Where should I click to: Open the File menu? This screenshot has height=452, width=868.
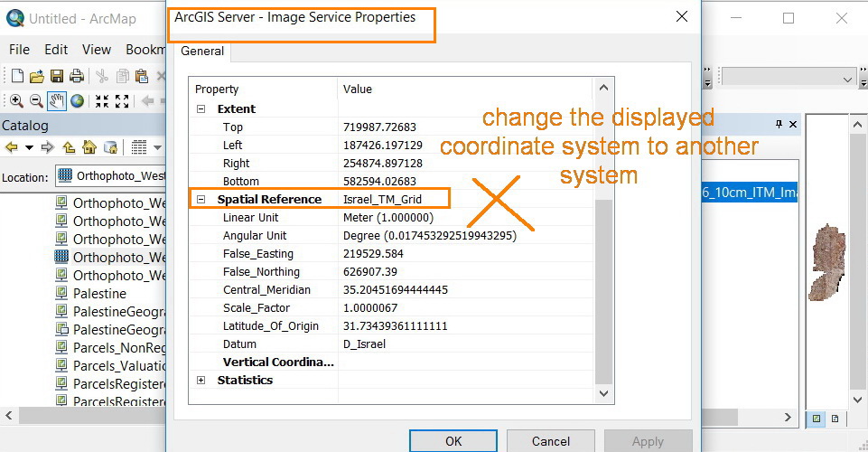pos(19,50)
